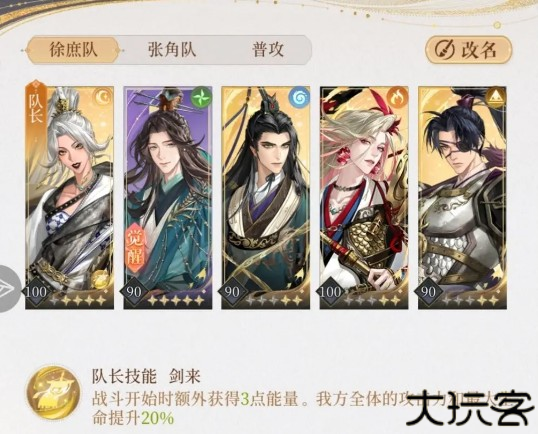Switch to the 张角队 team tab

(172, 50)
